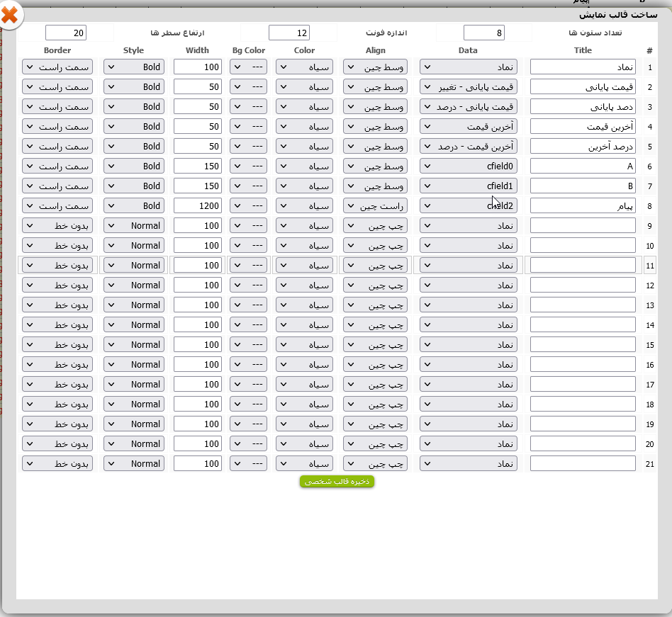
Task: Close the template builder dialog
Action: coord(10,15)
